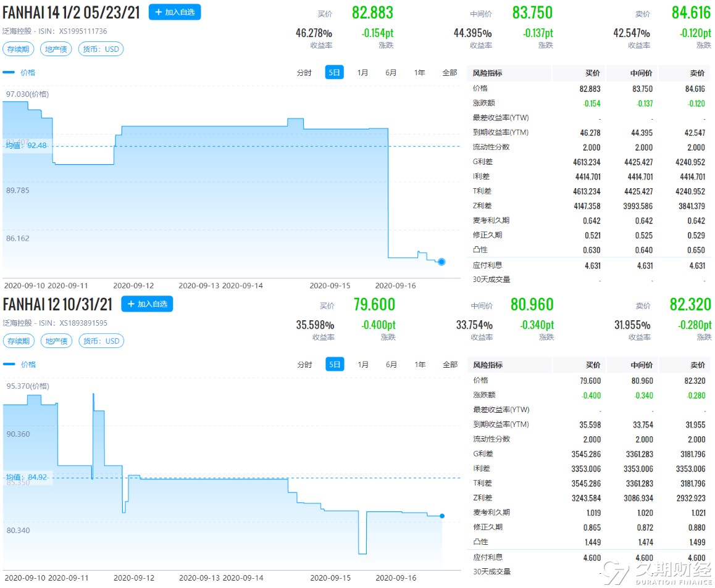Click bid price 79.600 in header
The image size is (715, 588).
click(374, 304)
